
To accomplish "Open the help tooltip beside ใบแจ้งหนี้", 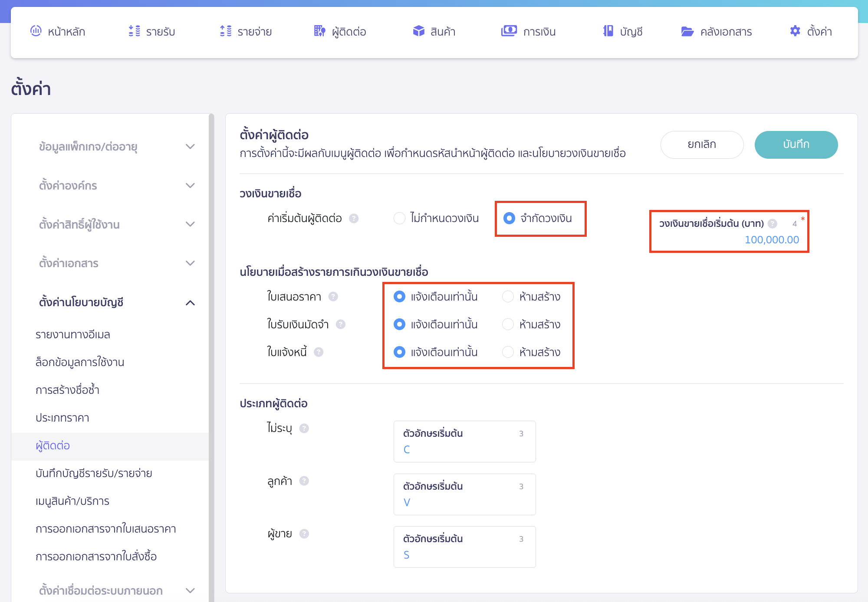I will pyautogui.click(x=319, y=352).
